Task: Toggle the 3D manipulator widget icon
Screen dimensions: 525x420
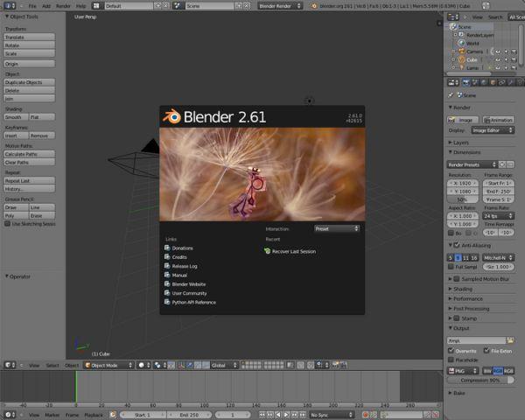Action: coord(181,365)
